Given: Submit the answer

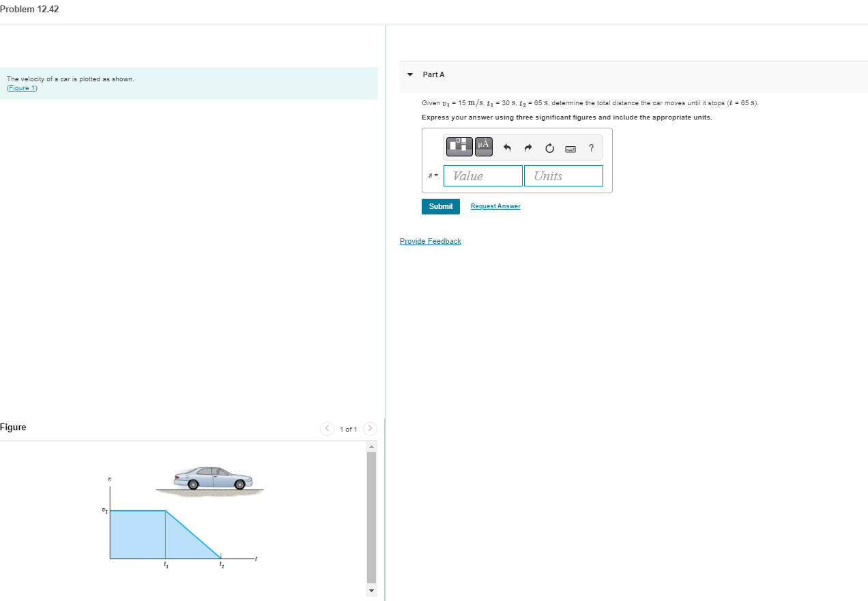Looking at the screenshot, I should (x=441, y=206).
